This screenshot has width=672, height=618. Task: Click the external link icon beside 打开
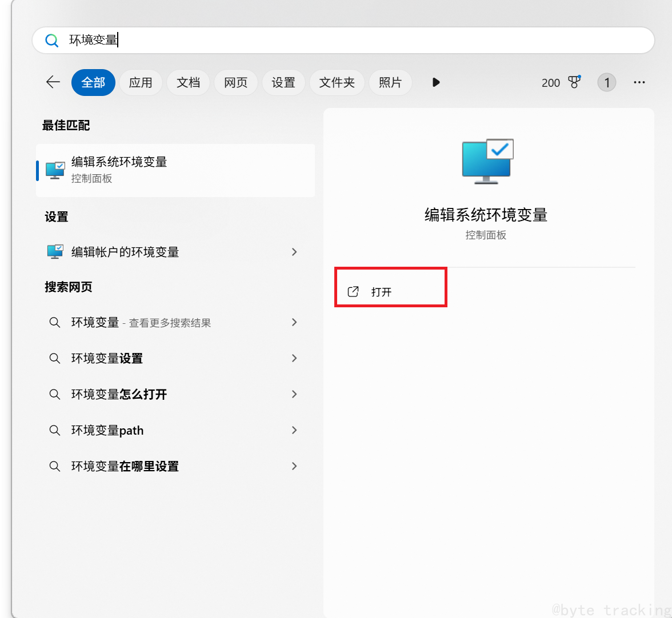[x=353, y=291]
